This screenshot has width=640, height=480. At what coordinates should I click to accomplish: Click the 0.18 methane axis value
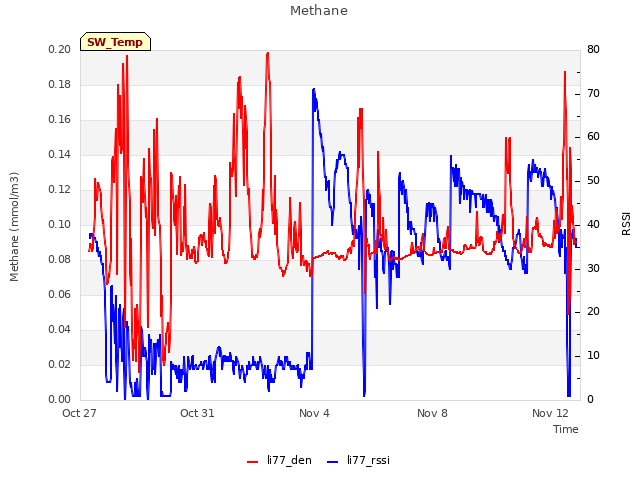pyautogui.click(x=60, y=84)
